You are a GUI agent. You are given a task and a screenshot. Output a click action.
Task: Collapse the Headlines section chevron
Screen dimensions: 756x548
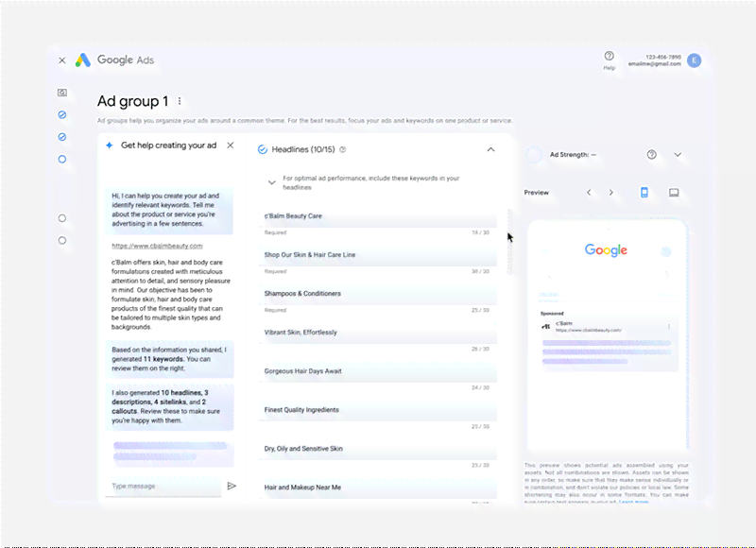click(x=490, y=149)
